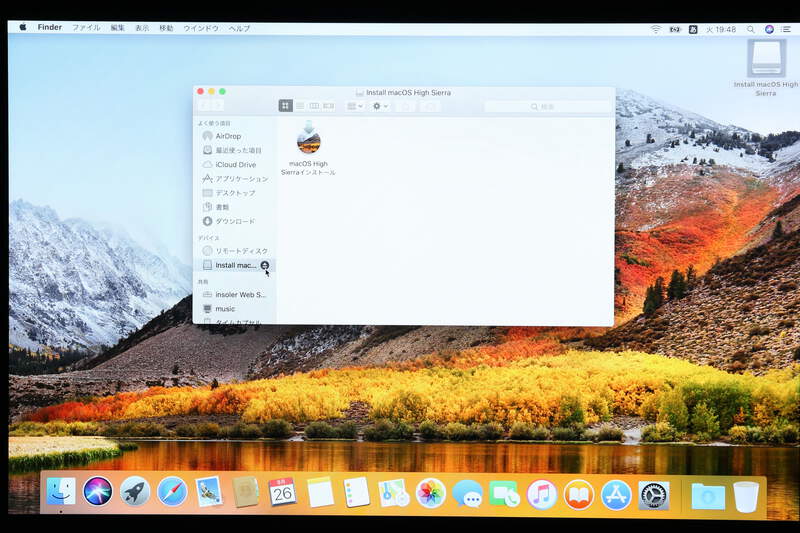Open Notification Center icon
The image size is (800, 533).
pos(786,30)
